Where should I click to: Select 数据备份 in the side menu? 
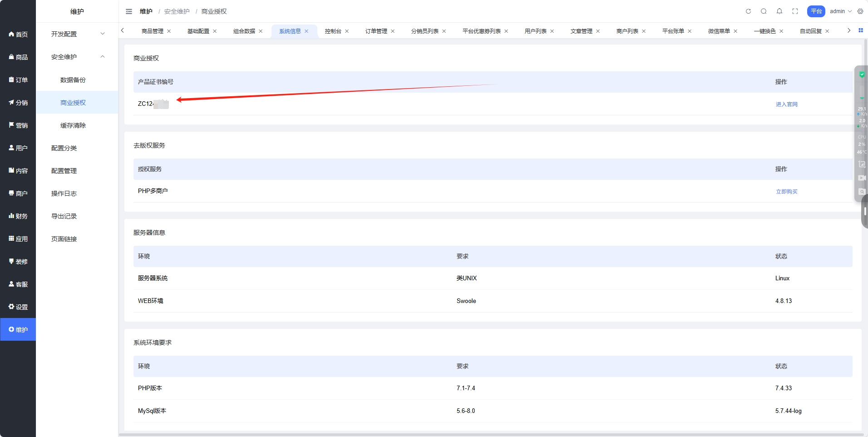tap(73, 80)
